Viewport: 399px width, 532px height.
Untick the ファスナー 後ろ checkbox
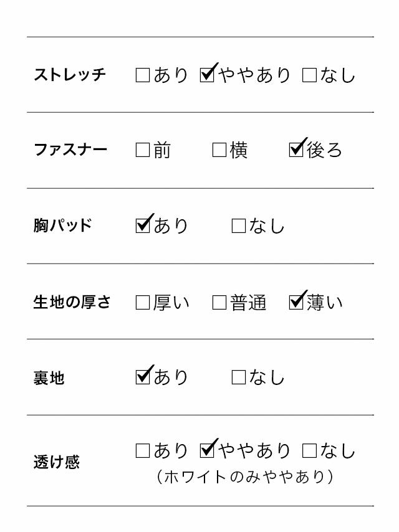(297, 150)
